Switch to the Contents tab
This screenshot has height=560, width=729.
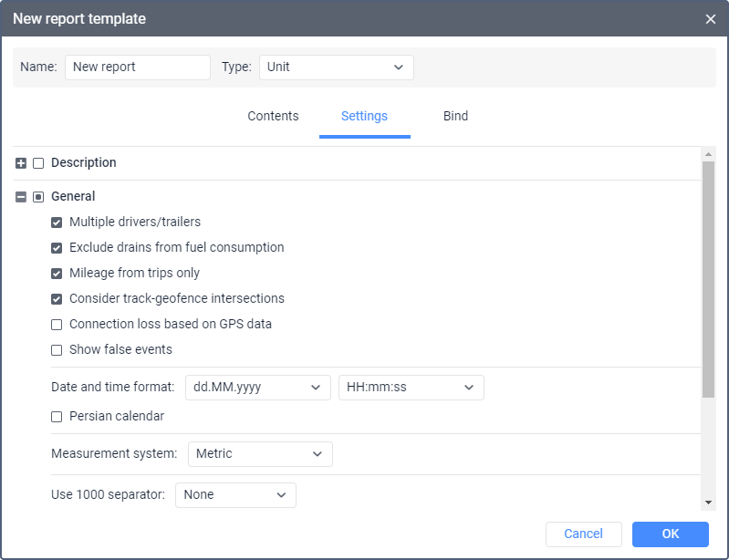click(x=273, y=117)
